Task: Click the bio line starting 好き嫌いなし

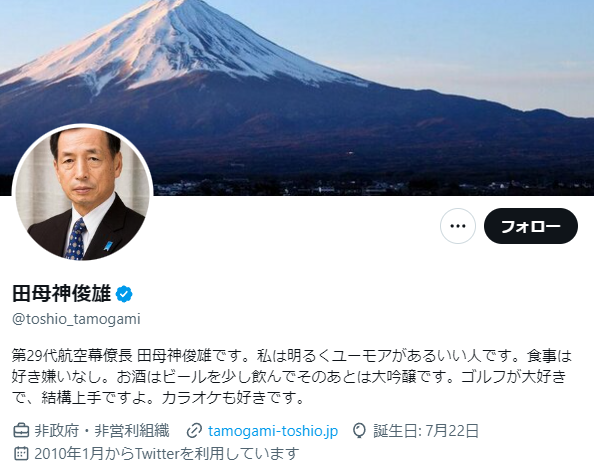Action: click(x=289, y=377)
